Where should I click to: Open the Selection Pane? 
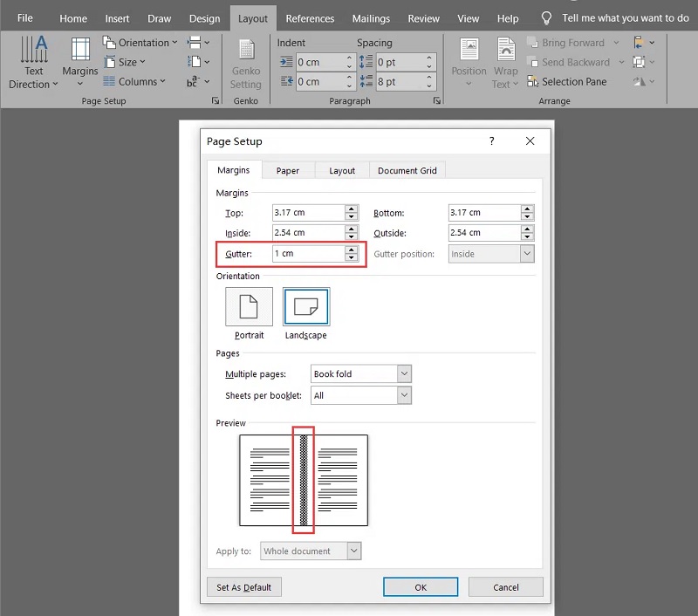pos(566,81)
